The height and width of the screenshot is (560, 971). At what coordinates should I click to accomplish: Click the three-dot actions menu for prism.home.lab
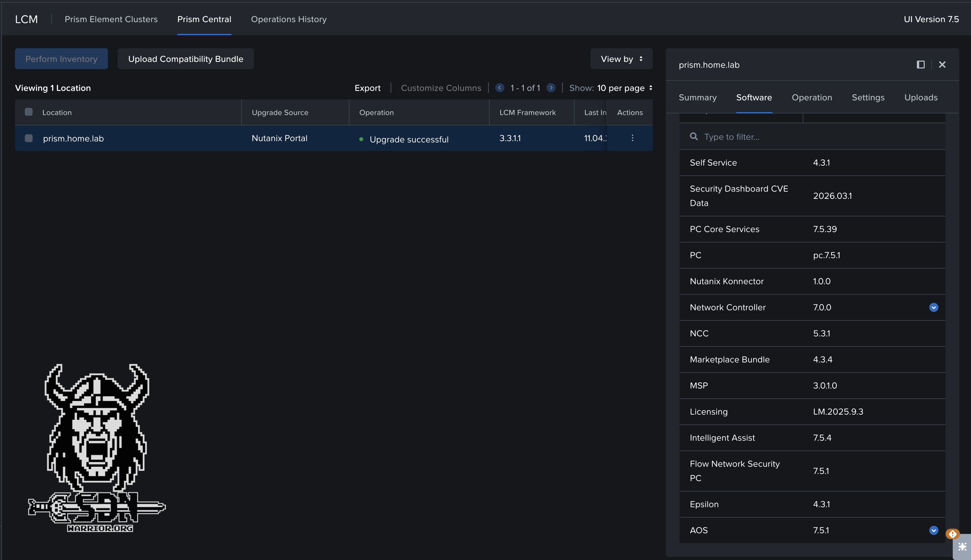[632, 138]
